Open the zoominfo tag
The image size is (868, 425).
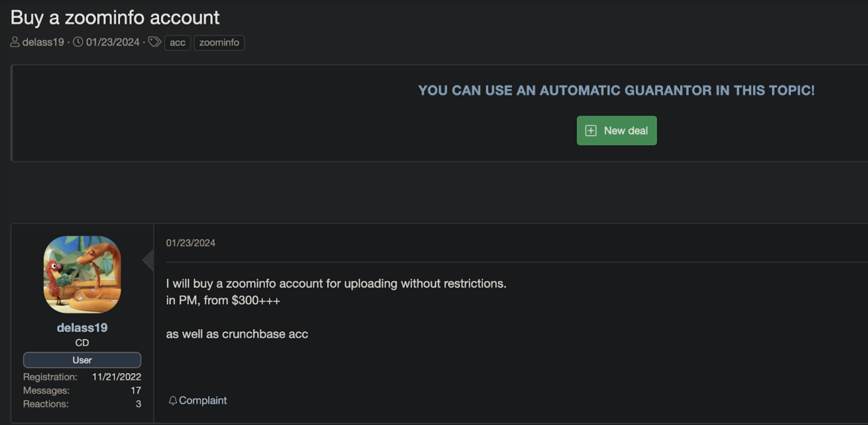point(219,42)
